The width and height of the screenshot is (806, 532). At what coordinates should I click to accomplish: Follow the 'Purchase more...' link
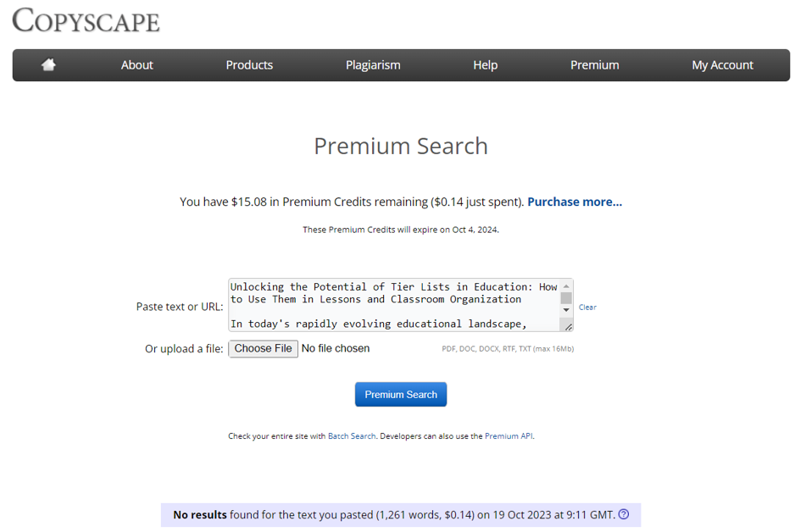575,202
